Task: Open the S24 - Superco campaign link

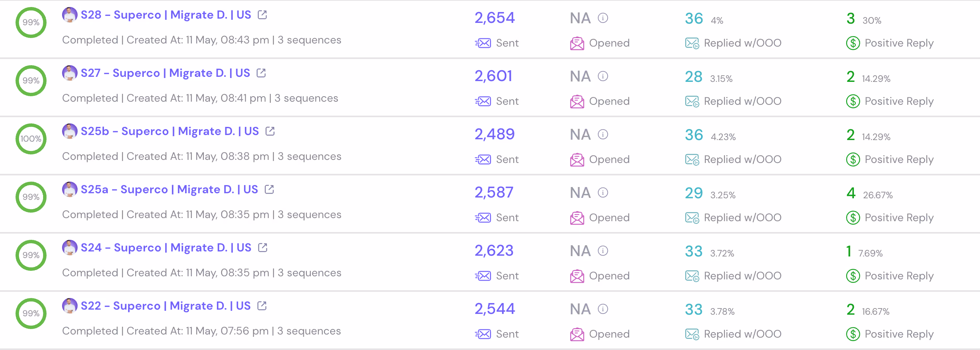Action: [166, 248]
